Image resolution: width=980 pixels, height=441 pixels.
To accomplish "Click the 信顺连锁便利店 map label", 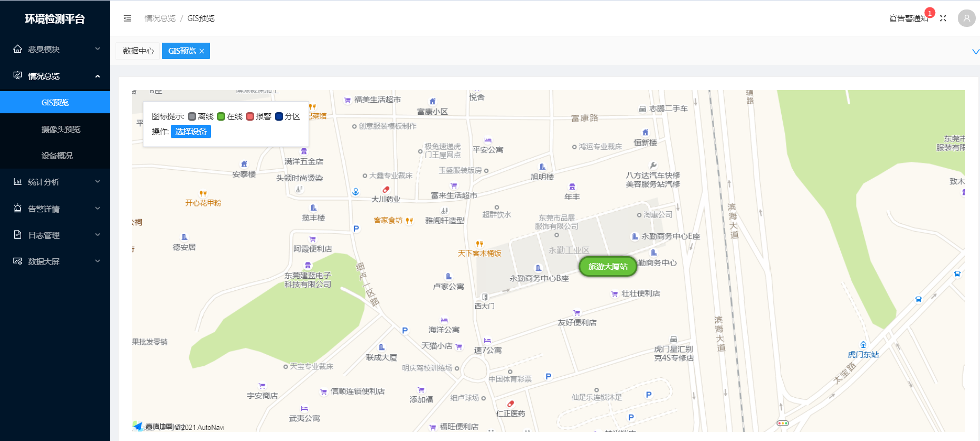I will pyautogui.click(x=358, y=391).
